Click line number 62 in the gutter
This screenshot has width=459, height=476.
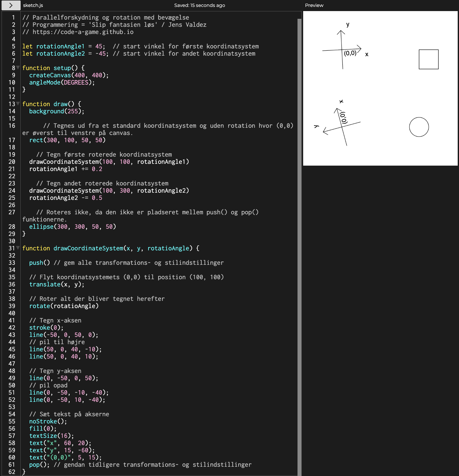(12, 472)
